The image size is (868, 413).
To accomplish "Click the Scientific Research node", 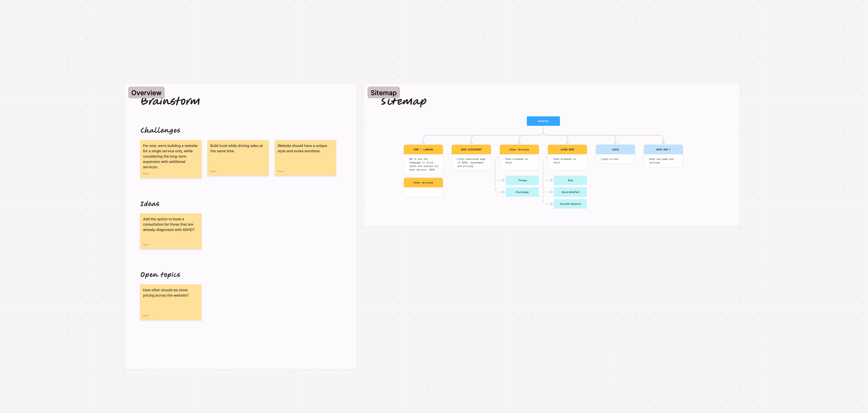I will 570,204.
